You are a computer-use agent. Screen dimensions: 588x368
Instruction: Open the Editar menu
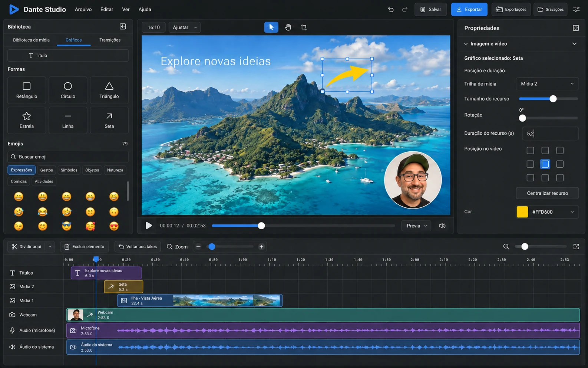(x=107, y=9)
